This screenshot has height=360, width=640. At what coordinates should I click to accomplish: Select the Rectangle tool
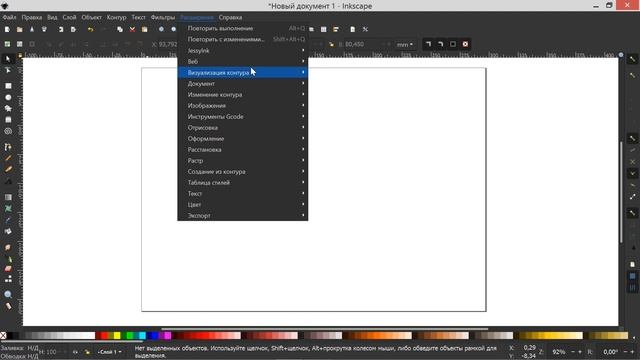[8, 86]
